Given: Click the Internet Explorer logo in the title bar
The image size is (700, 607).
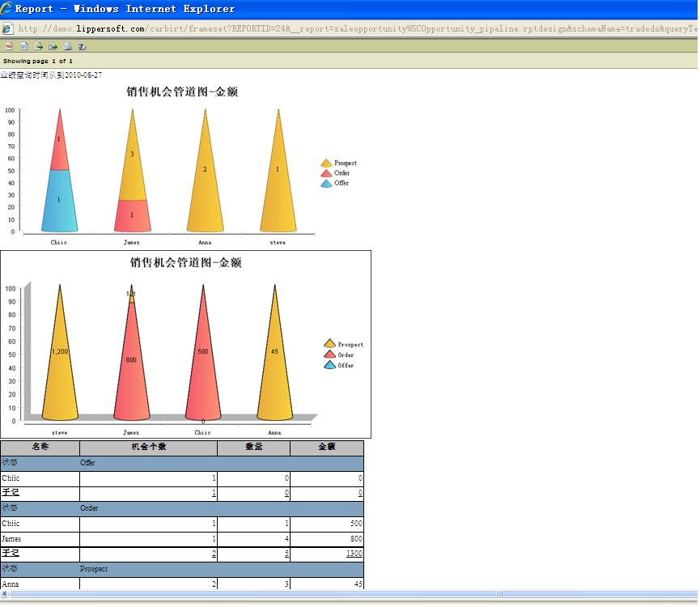Looking at the screenshot, I should [x=6, y=8].
